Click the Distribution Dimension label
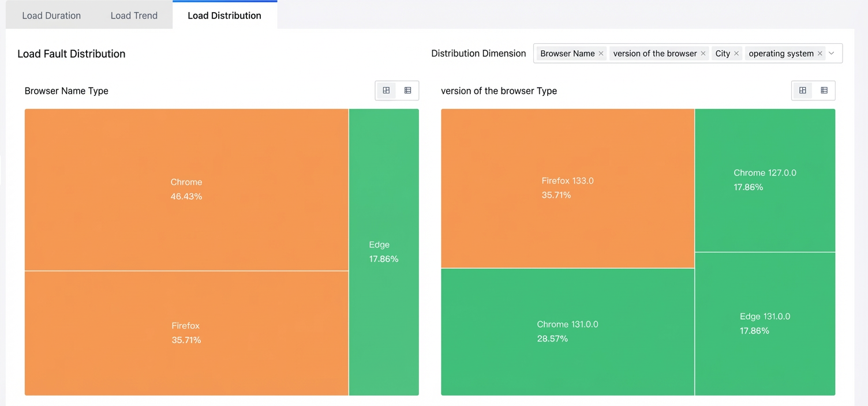This screenshot has height=406, width=868. pyautogui.click(x=478, y=54)
